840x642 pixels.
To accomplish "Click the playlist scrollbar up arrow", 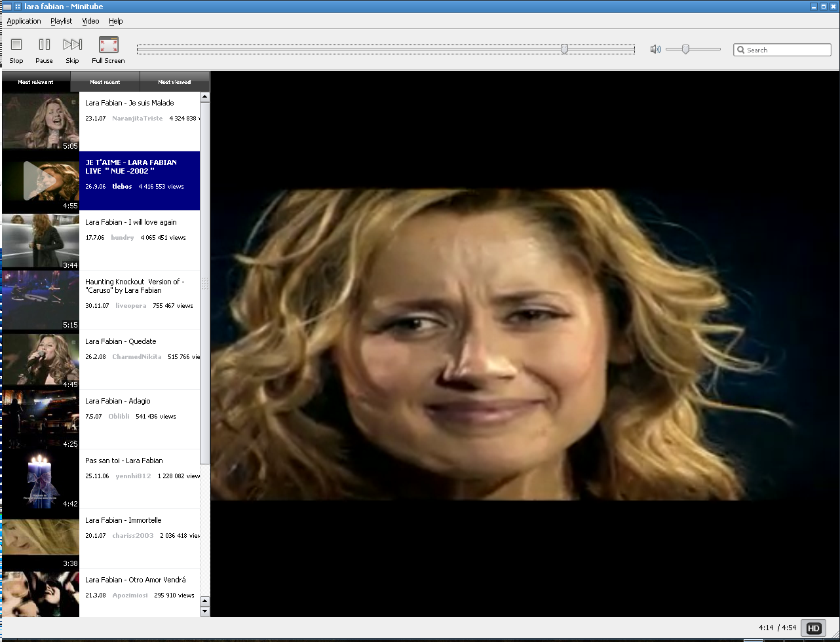I will coord(205,97).
